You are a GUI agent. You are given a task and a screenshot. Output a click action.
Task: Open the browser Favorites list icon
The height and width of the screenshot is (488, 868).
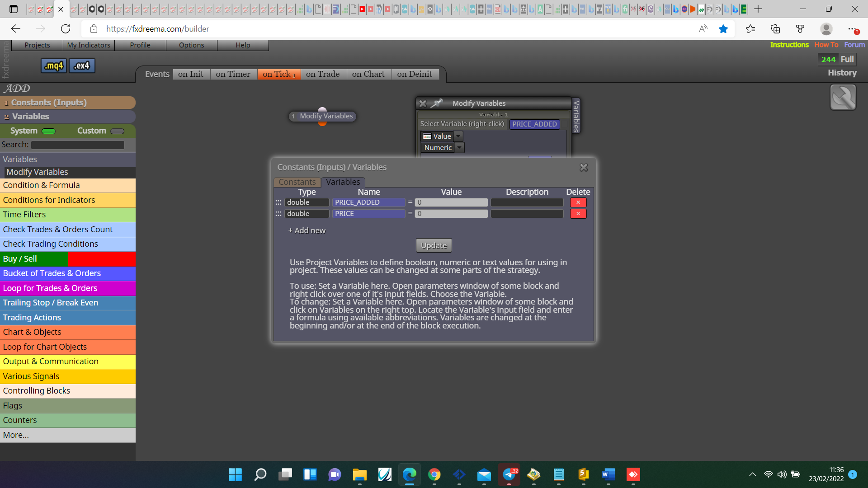pos(750,29)
